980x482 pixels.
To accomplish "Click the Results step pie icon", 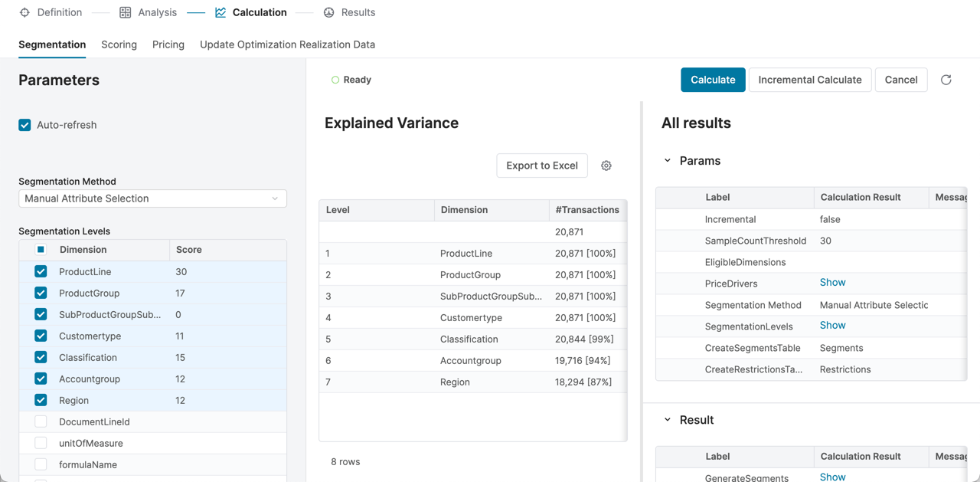I will coord(329,12).
